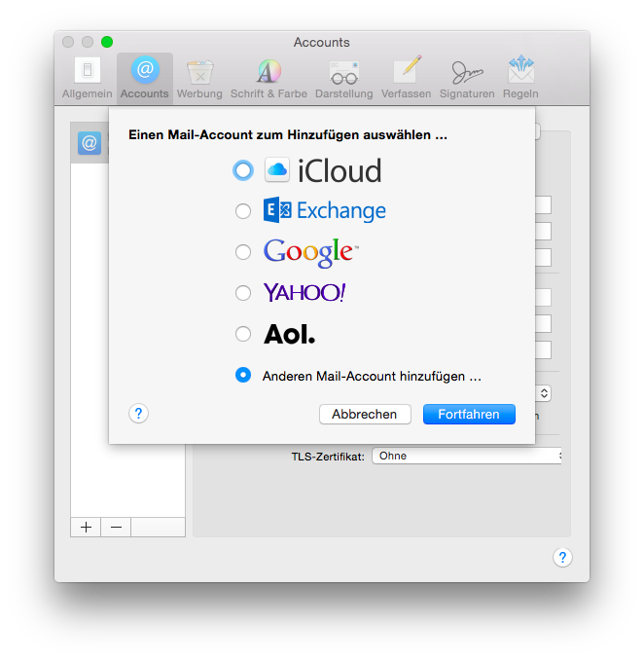
Task: Click the plus button to add account
Action: coord(86,527)
